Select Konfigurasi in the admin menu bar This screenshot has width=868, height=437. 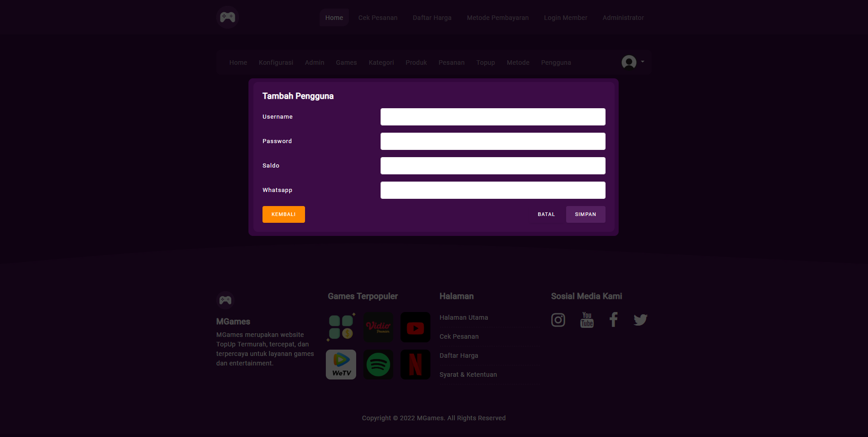tap(276, 62)
